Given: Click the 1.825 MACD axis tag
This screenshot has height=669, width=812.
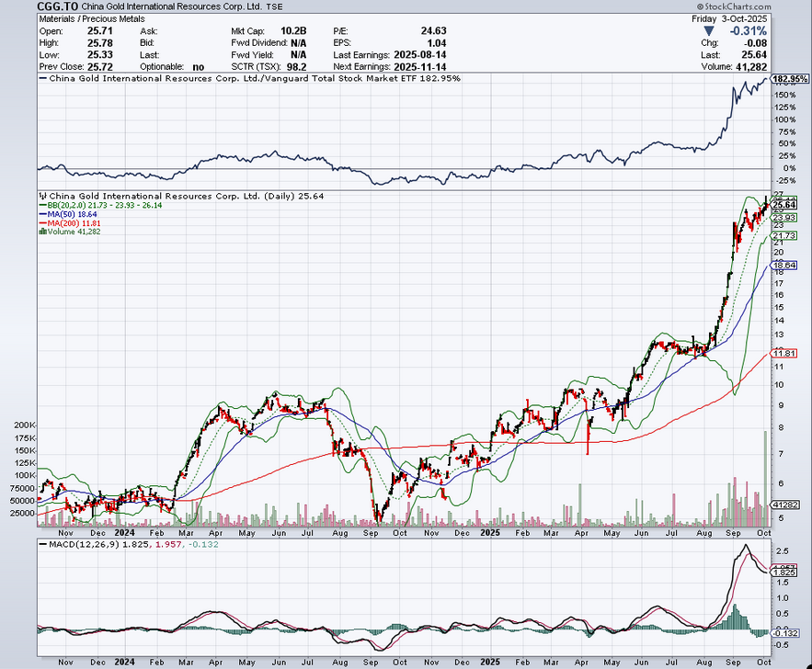Looking at the screenshot, I should pos(784,573).
